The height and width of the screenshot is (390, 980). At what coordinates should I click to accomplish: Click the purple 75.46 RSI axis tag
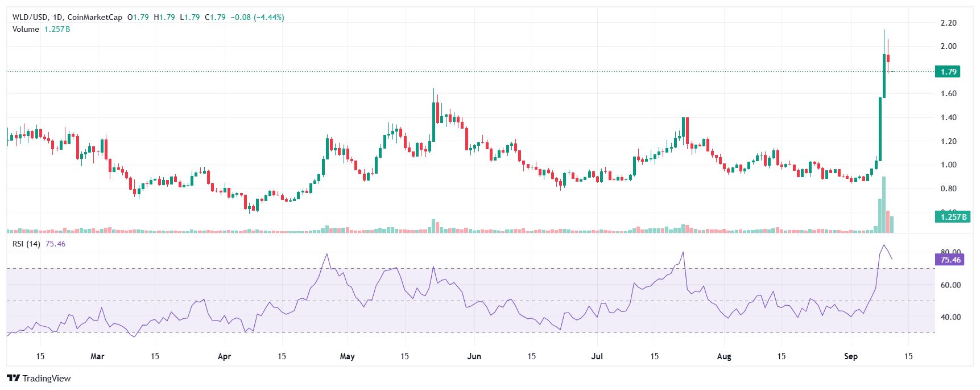tap(950, 260)
